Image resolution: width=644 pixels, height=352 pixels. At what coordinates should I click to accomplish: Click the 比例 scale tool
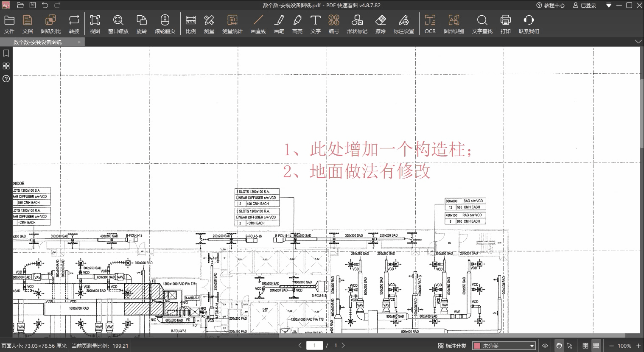coord(190,24)
